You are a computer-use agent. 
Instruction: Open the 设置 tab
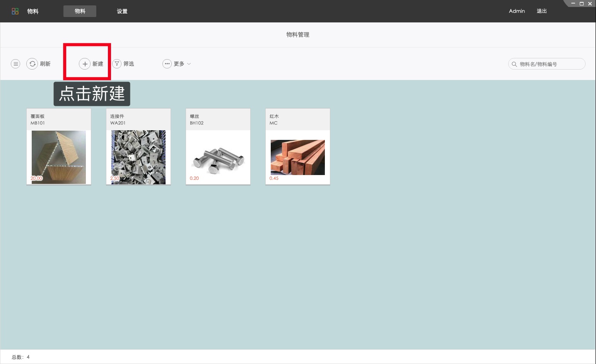[x=122, y=11]
